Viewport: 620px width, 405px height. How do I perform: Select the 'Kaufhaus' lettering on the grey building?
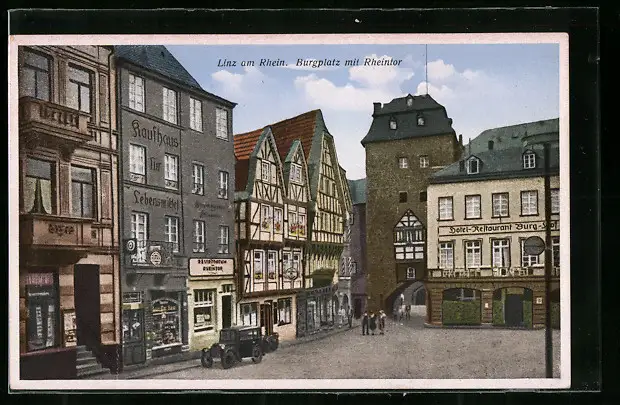[x=155, y=132]
